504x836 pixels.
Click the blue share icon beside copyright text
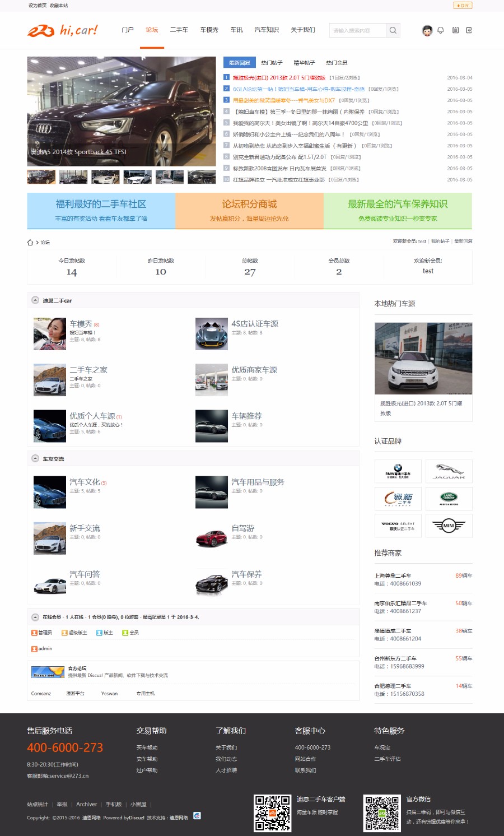pos(196,816)
